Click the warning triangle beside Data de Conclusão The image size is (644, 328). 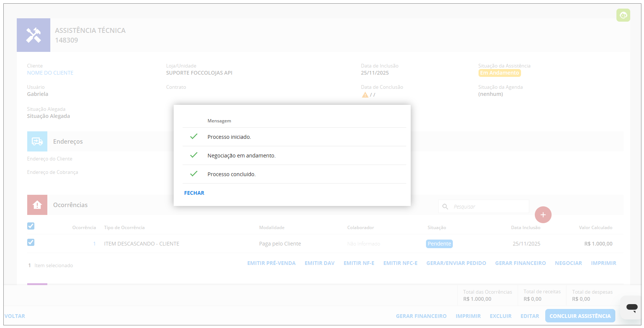(x=365, y=95)
